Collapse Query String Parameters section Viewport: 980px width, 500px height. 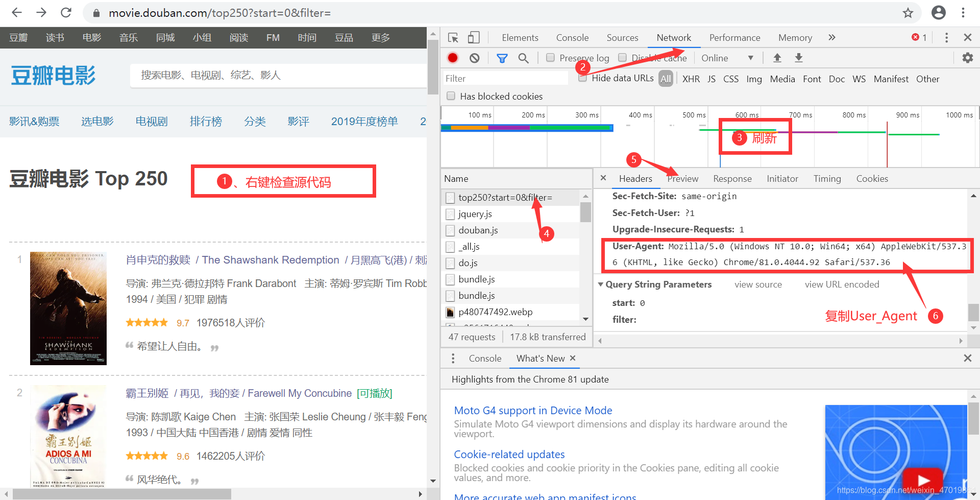[601, 284]
